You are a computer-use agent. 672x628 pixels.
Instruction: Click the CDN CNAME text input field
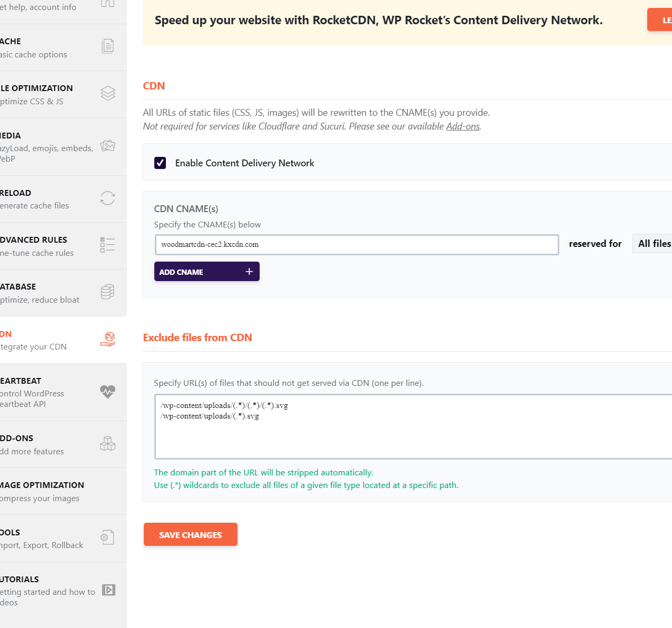(x=357, y=245)
